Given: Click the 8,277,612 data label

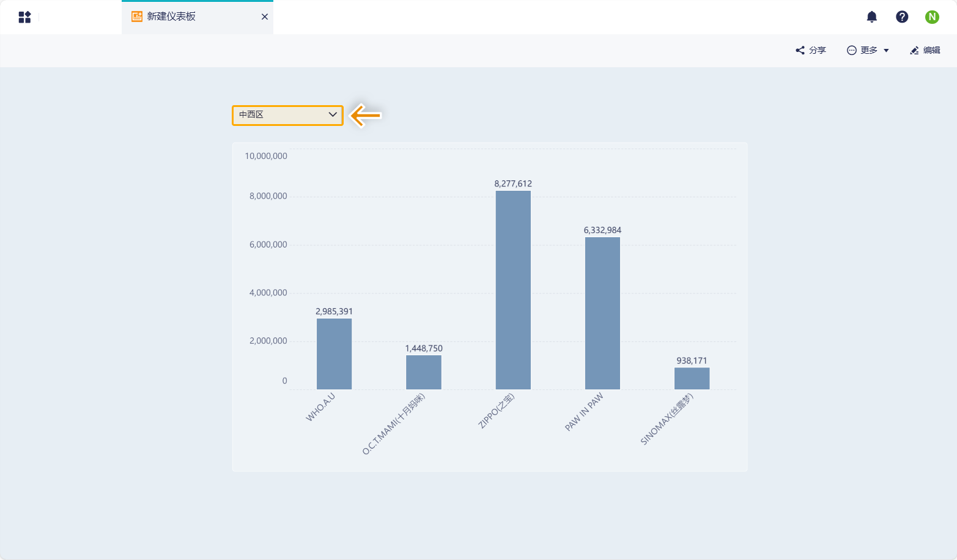Looking at the screenshot, I should click(x=513, y=183).
